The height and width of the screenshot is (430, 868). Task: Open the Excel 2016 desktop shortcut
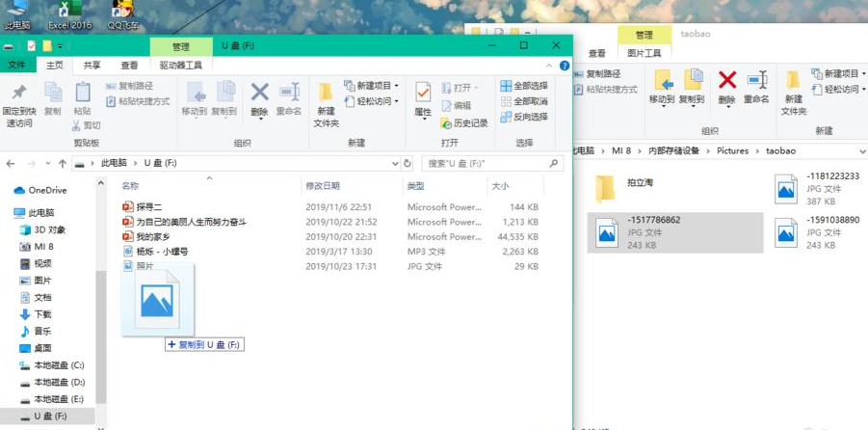tap(68, 12)
